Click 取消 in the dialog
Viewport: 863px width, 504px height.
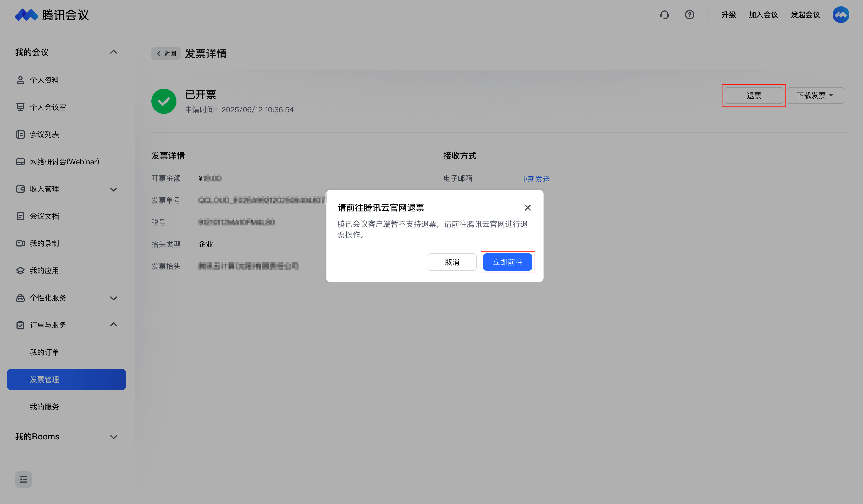(452, 262)
